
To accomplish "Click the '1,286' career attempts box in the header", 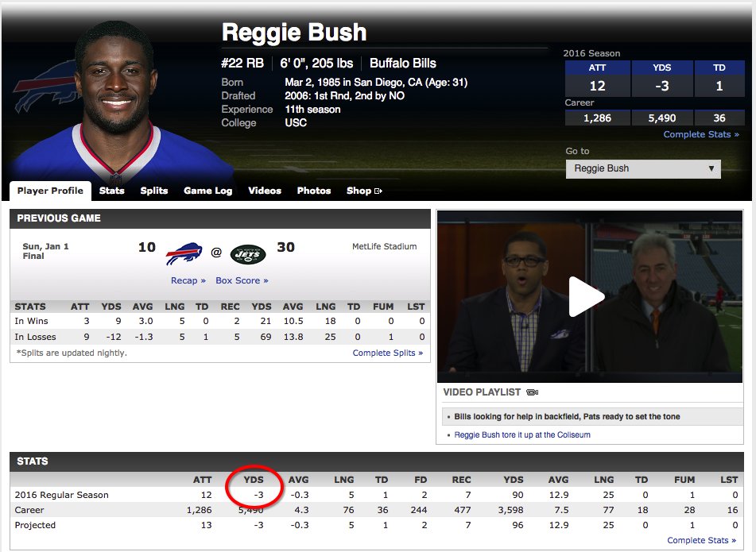I will click(x=597, y=118).
